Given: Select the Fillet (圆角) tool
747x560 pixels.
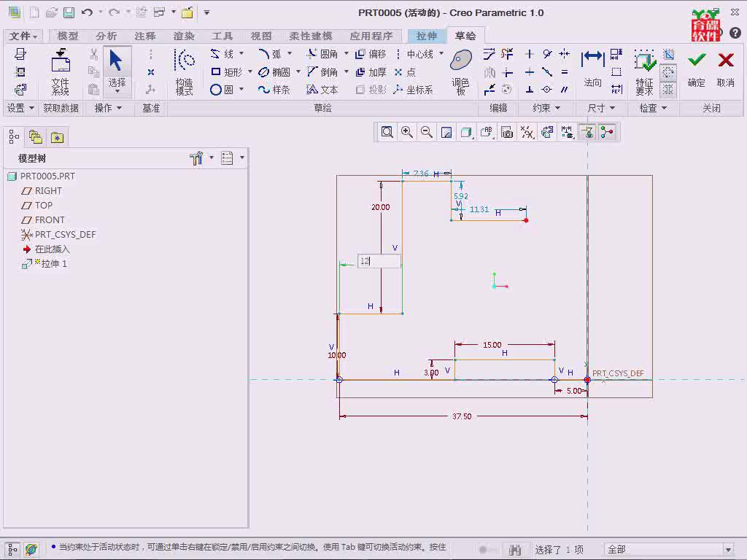Looking at the screenshot, I should click(x=322, y=54).
